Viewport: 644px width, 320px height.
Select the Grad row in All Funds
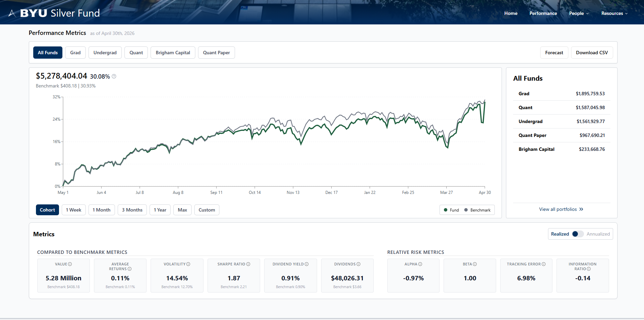coord(562,94)
